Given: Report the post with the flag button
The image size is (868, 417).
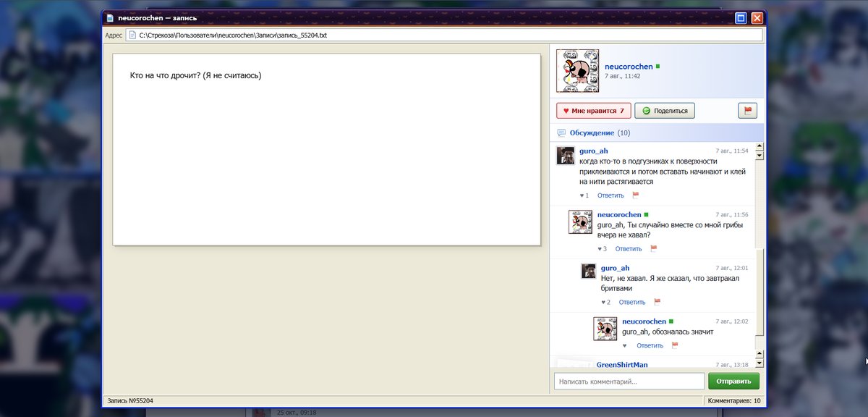Looking at the screenshot, I should tap(747, 111).
